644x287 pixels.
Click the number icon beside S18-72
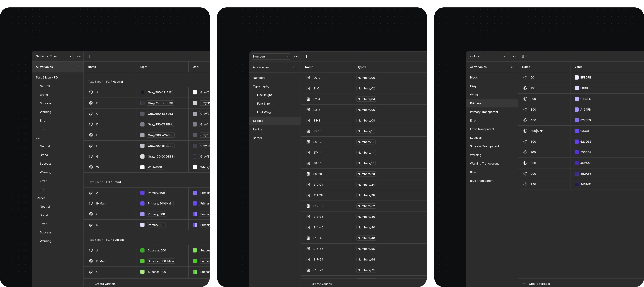(x=308, y=270)
